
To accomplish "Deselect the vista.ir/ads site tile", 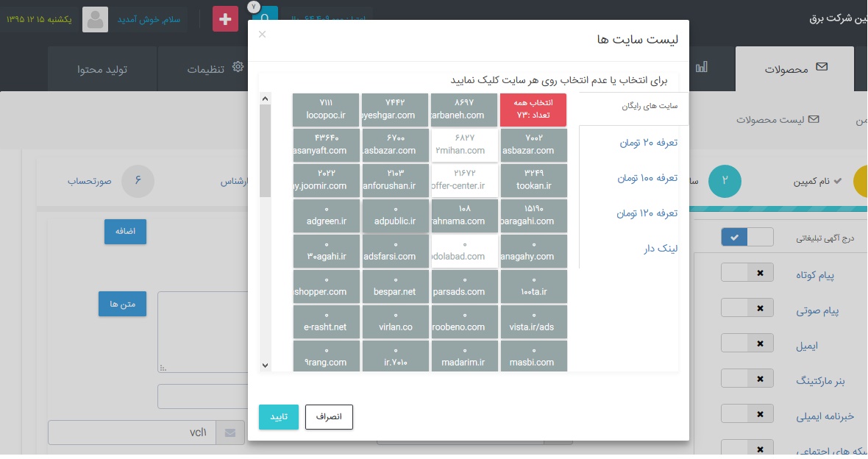I will [x=533, y=321].
